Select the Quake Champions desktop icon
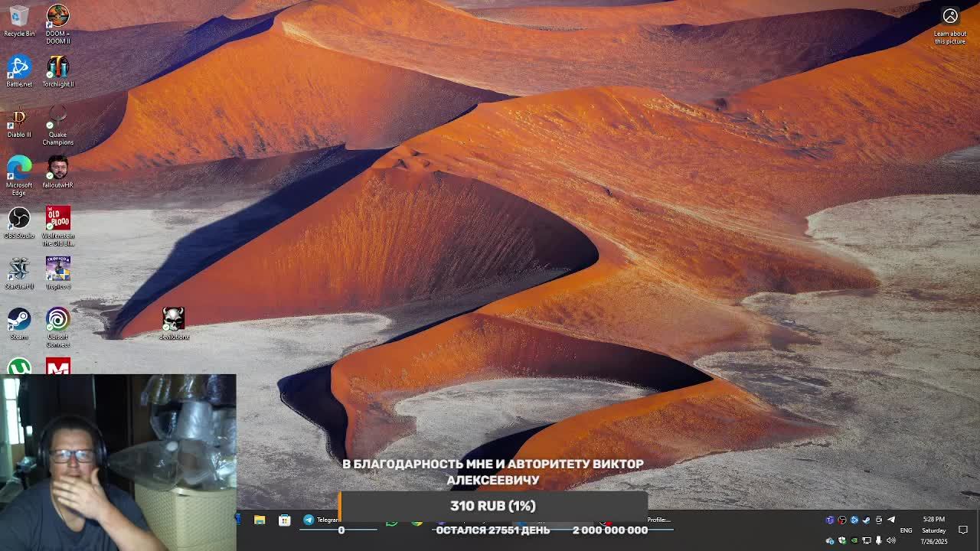The width and height of the screenshot is (980, 551). click(x=57, y=126)
